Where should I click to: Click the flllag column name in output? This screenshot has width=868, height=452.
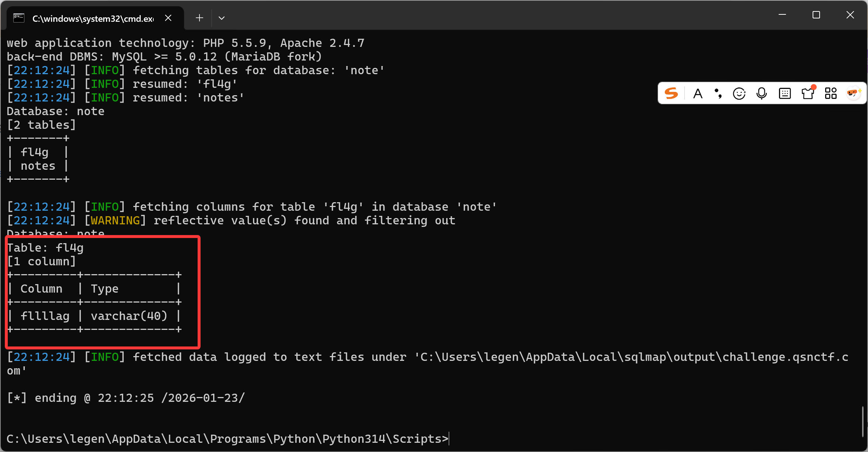pos(45,316)
